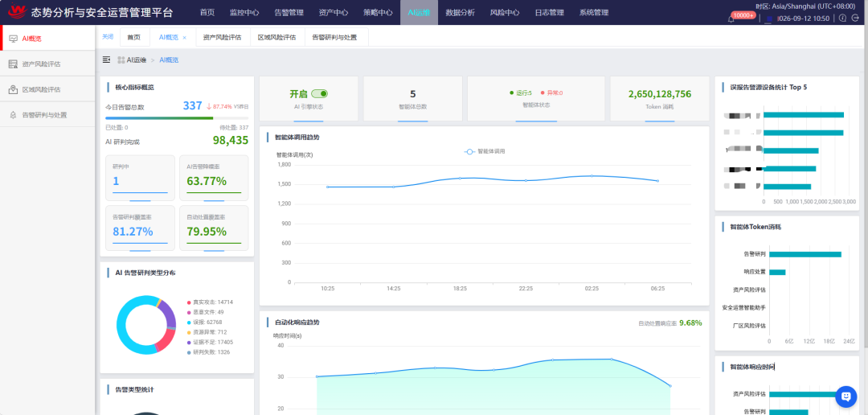Screen dimensions: 868x415
Task: Toggle the 智能体调用 legend series in chart
Action: point(485,151)
